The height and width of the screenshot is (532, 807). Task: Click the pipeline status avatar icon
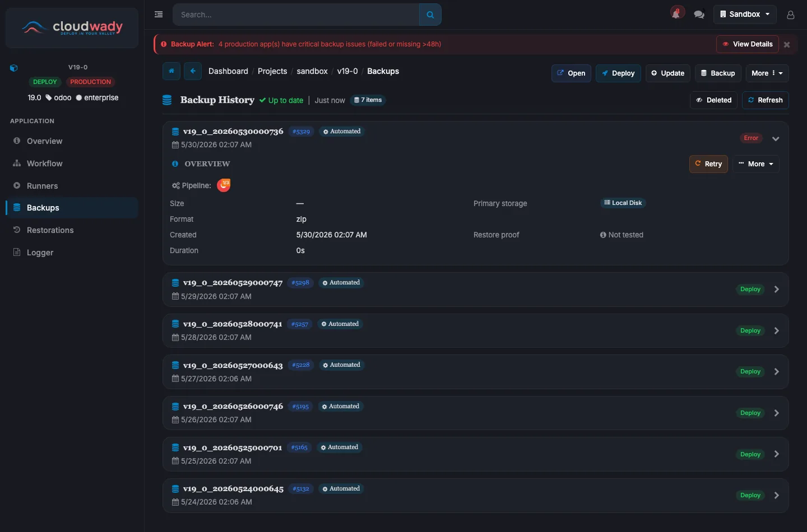[x=224, y=185]
